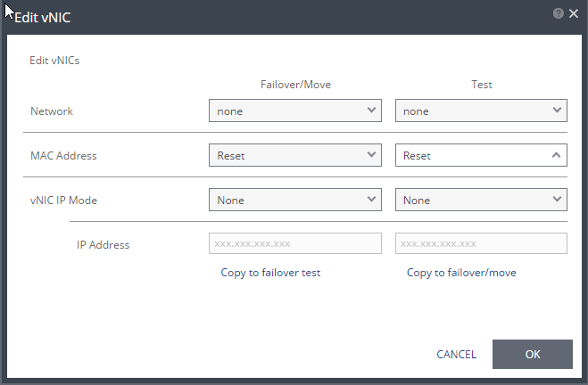Open Failover/Move Network dropdown
The height and width of the screenshot is (385, 588).
click(295, 111)
